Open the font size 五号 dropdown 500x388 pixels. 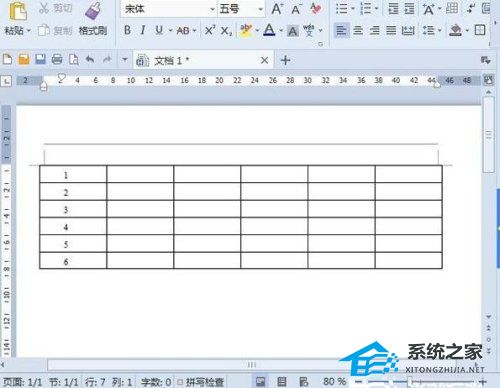pyautogui.click(x=261, y=9)
